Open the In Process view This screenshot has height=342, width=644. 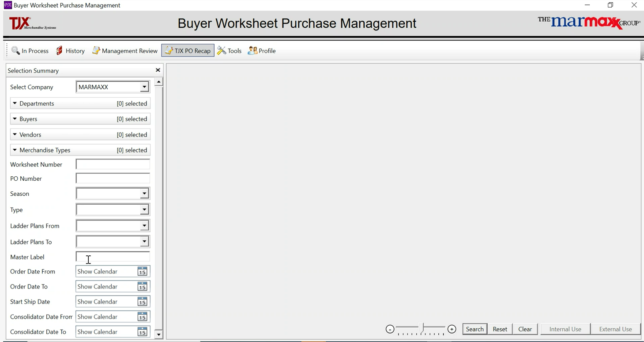tap(30, 51)
